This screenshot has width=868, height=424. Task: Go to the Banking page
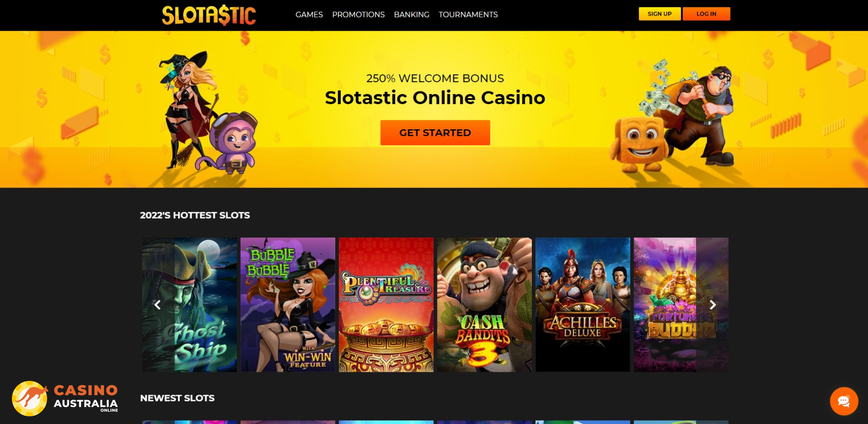412,15
